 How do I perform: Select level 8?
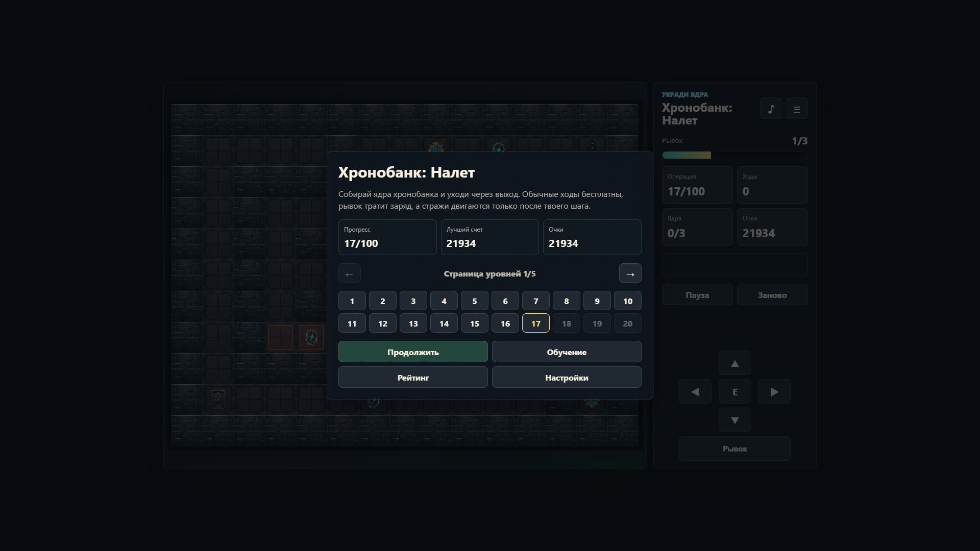tap(566, 301)
